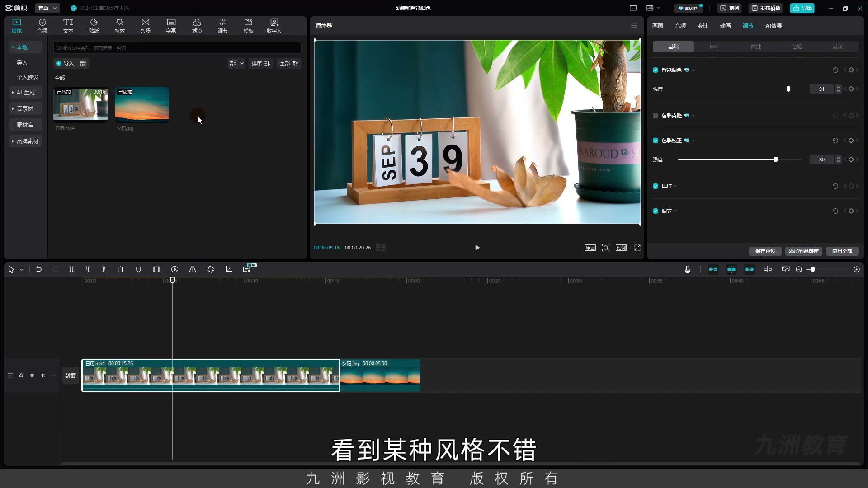Uncheck the 调节 section checkbox
The height and width of the screenshot is (488, 868).
pos(656,211)
